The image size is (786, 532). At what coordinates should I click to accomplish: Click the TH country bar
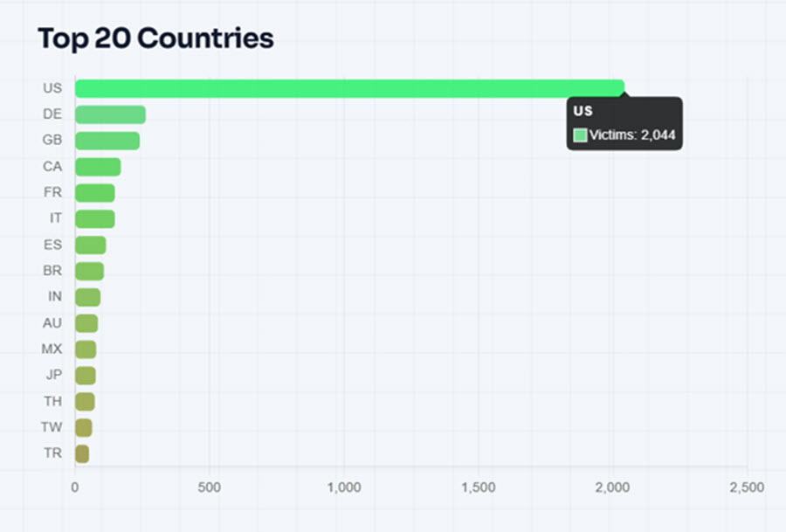[x=85, y=402]
